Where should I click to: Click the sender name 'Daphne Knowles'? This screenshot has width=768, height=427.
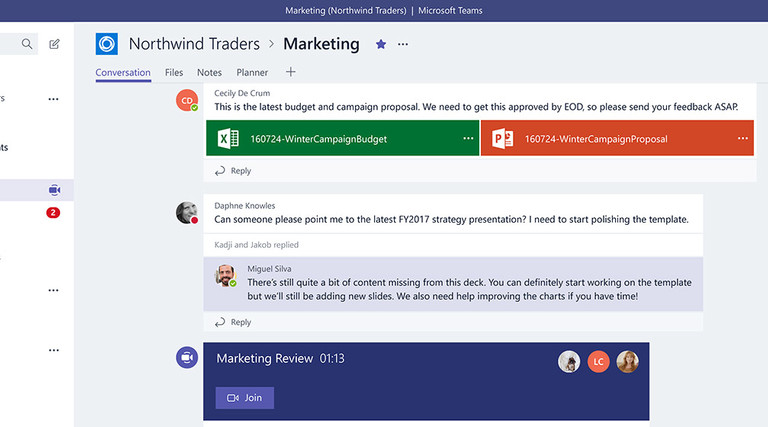coord(244,206)
